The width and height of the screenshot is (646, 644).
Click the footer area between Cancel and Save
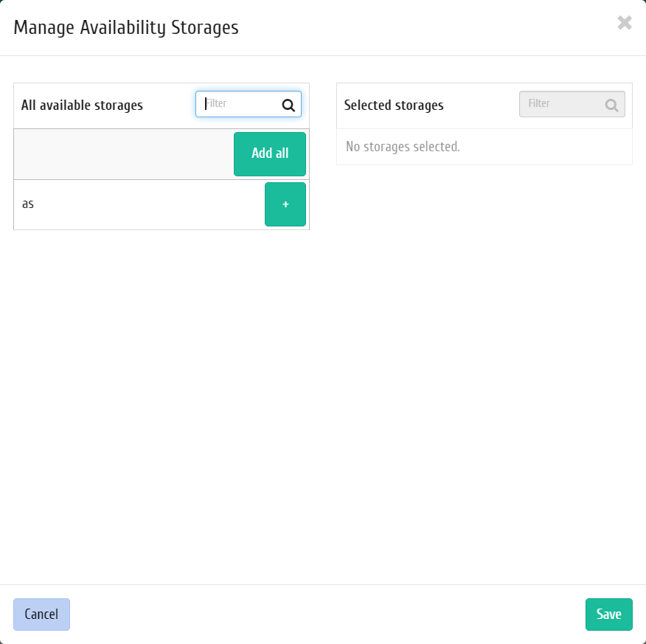click(327, 614)
